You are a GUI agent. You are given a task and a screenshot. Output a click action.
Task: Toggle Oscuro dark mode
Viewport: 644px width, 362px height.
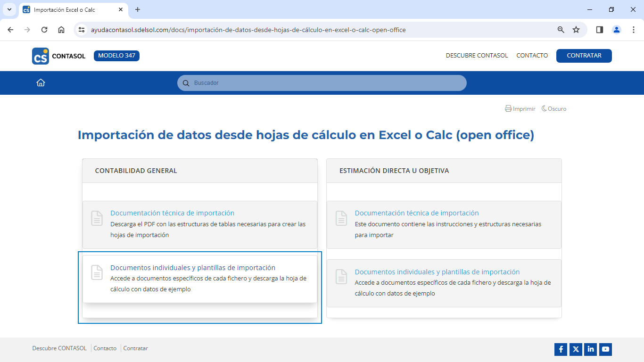tap(554, 108)
